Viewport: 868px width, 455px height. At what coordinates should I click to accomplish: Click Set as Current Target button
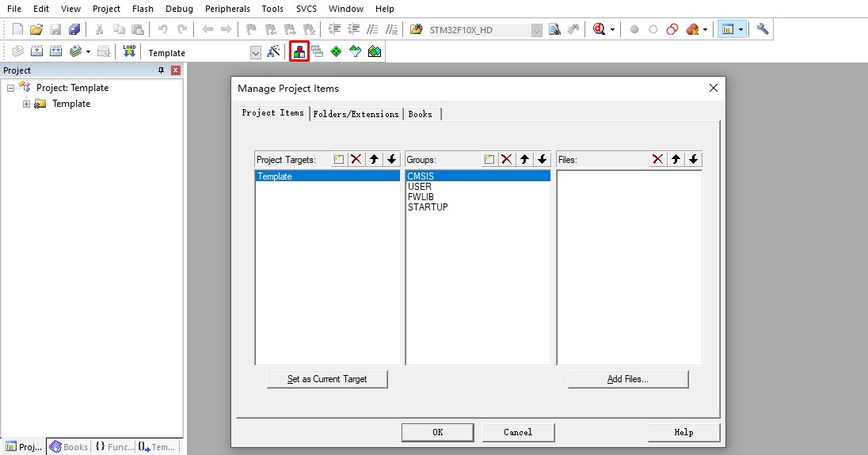(x=327, y=379)
